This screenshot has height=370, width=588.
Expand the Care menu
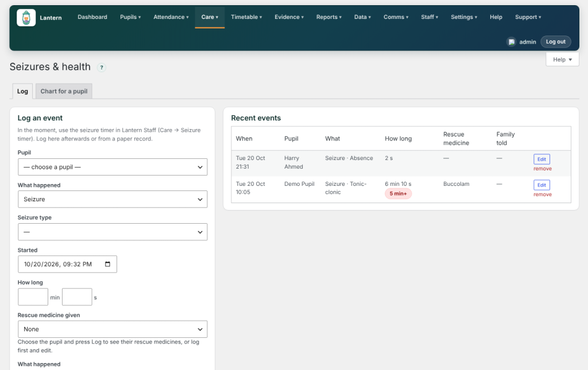(x=210, y=17)
